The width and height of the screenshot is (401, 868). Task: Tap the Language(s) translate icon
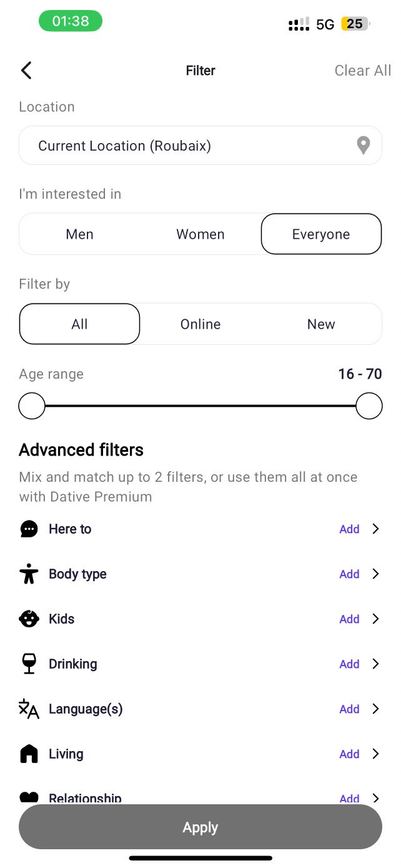29,709
